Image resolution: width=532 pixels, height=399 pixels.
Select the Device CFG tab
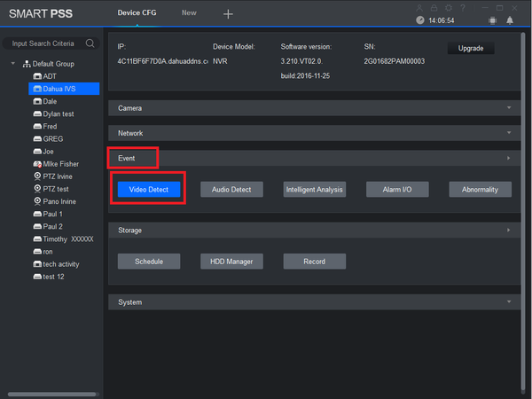coord(137,13)
